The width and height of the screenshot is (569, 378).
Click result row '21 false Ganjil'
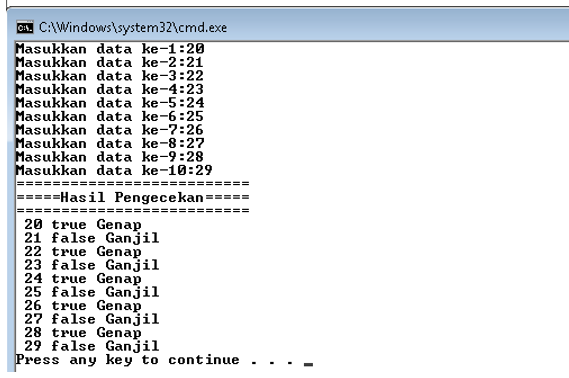pos(92,238)
